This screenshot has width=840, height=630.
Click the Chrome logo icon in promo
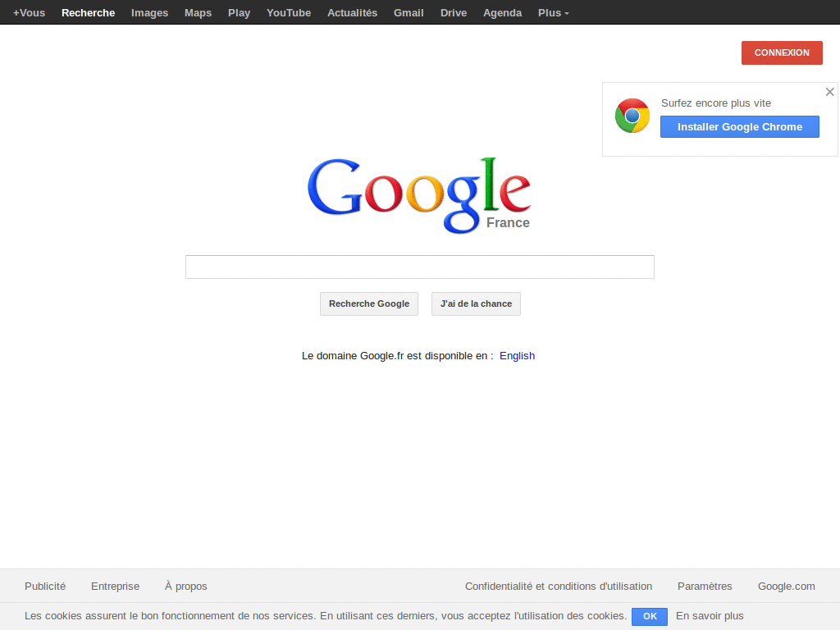(632, 116)
